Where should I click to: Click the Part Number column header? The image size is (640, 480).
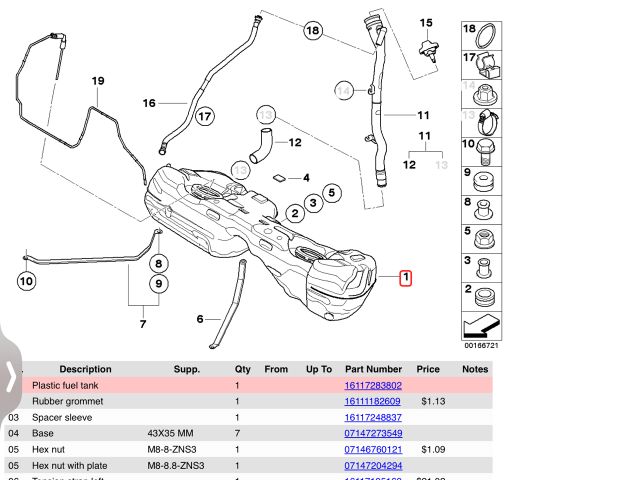click(x=373, y=369)
